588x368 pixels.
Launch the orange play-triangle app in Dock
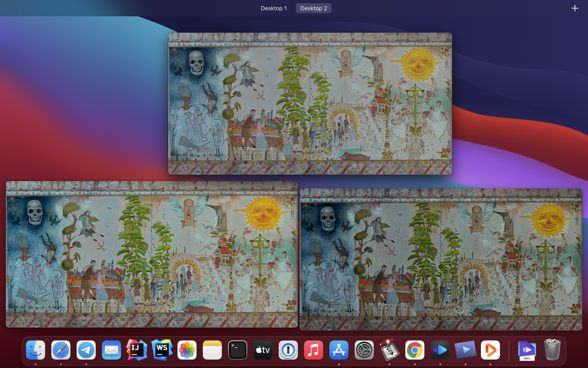pos(490,350)
